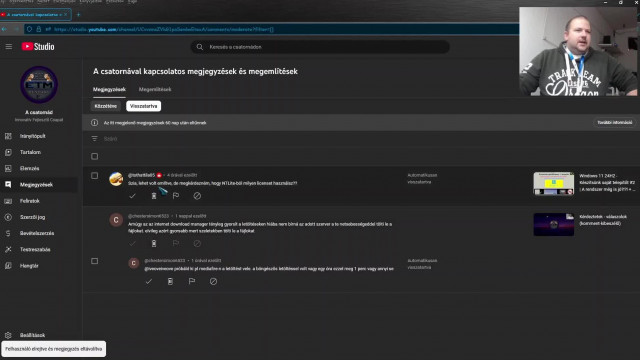Open the channel avatar in sidebar
The width and height of the screenshot is (640, 360).
point(39,84)
